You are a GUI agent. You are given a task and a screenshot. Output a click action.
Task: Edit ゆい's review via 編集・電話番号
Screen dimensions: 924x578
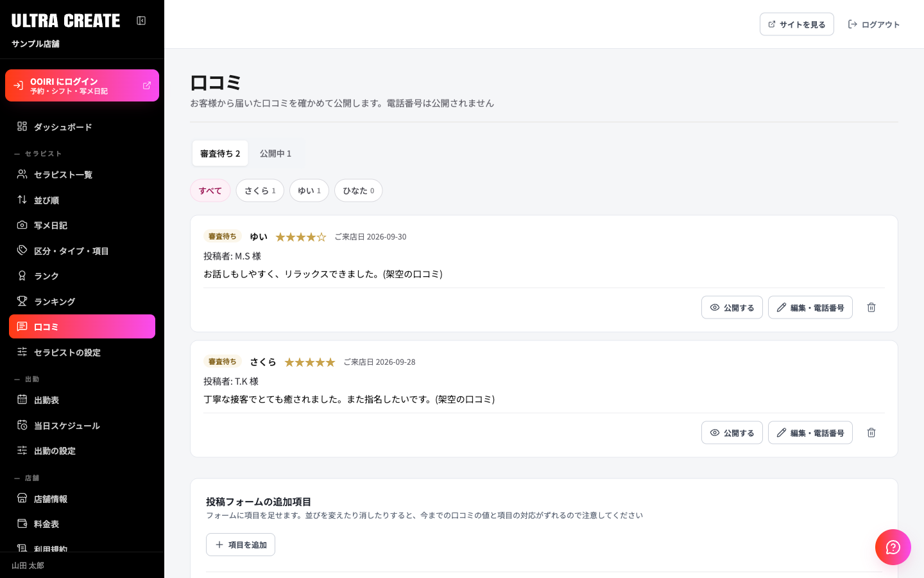point(810,308)
